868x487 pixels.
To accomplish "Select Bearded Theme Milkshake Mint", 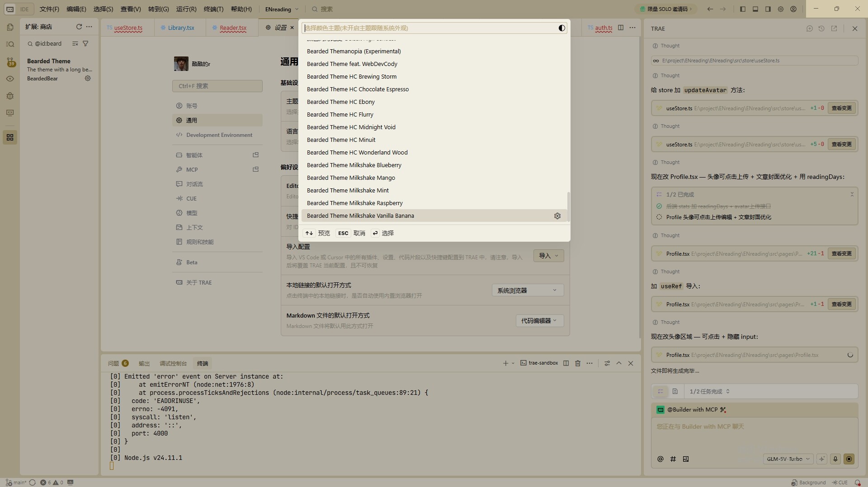I will (348, 191).
